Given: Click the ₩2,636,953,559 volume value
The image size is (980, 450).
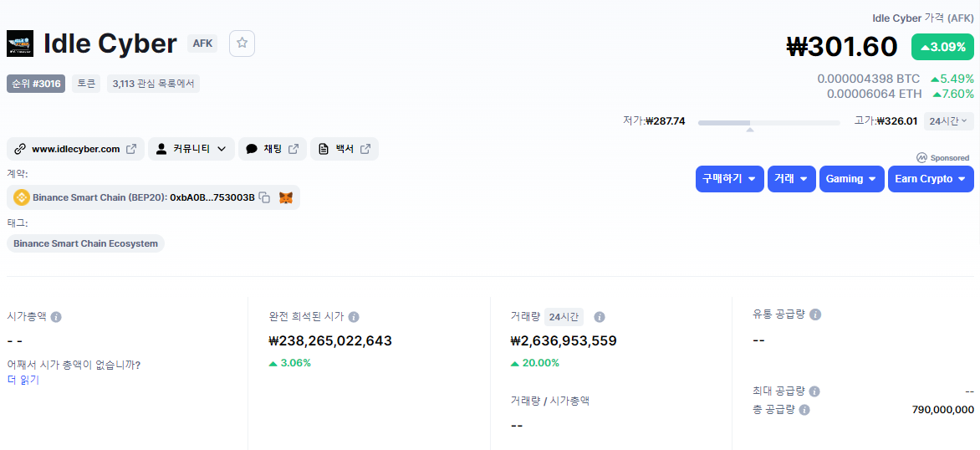Looking at the screenshot, I should [x=564, y=340].
